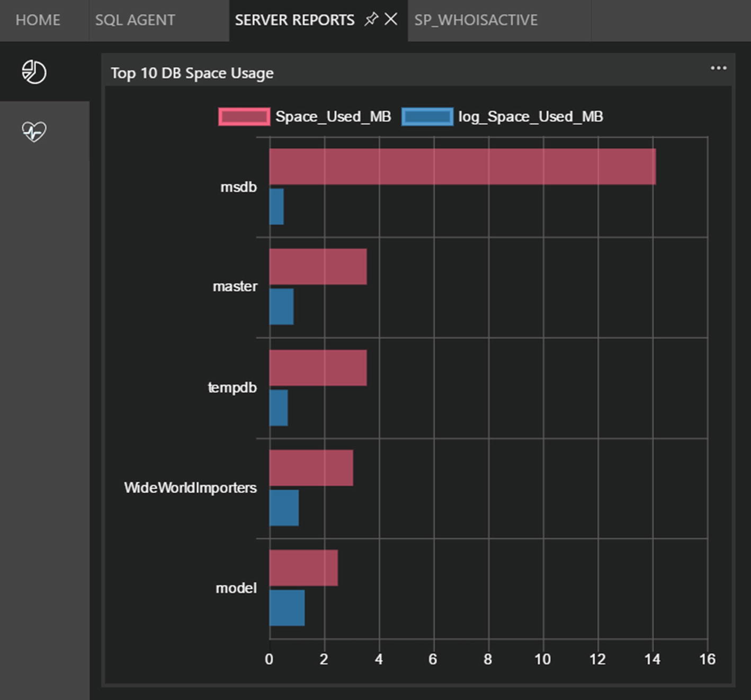Click the model log space blue bar
751x700 pixels.
[x=287, y=608]
